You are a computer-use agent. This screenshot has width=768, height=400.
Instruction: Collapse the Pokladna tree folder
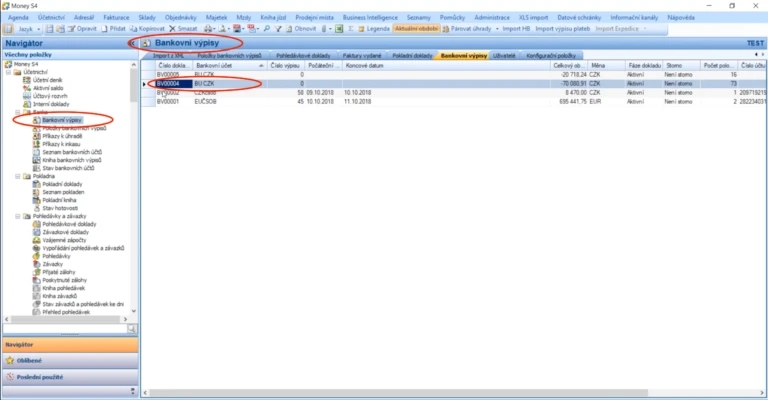18,176
